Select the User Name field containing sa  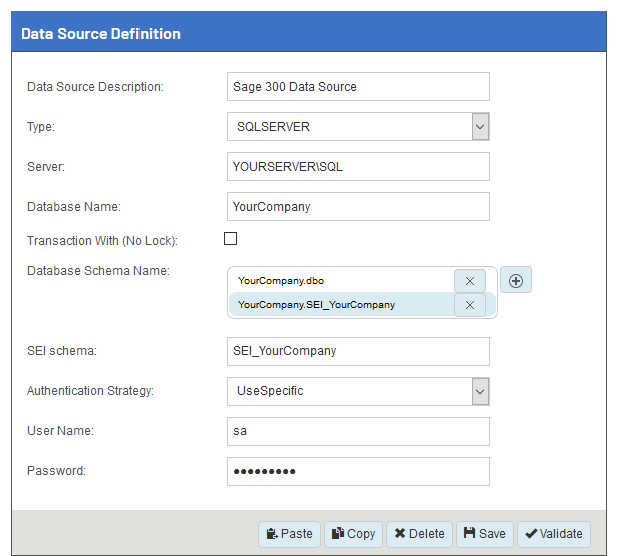358,431
